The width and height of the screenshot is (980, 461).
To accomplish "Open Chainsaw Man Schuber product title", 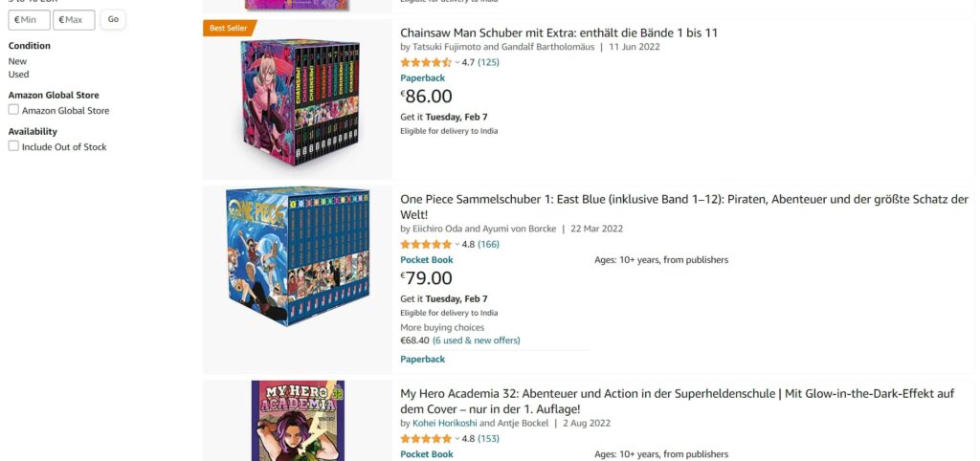I will tap(559, 33).
